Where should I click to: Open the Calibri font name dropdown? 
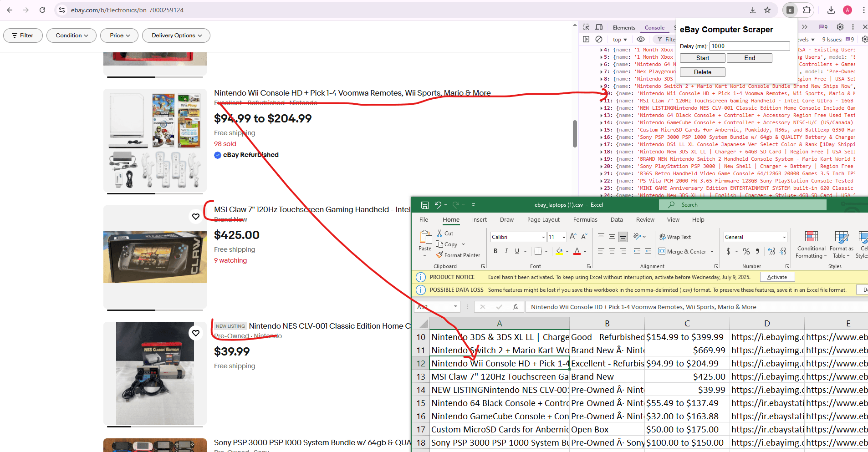point(543,237)
